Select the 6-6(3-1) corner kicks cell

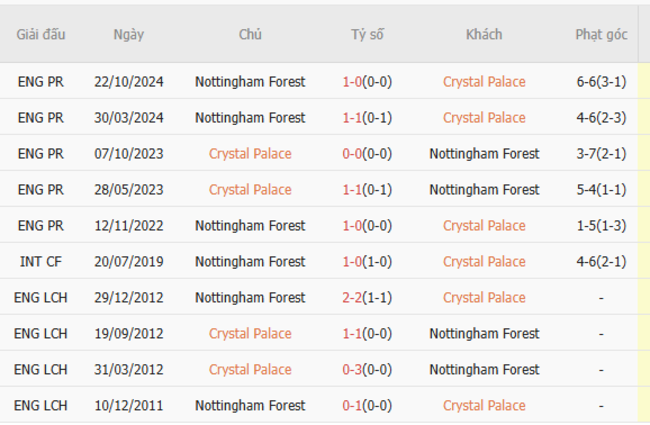pyautogui.click(x=601, y=82)
